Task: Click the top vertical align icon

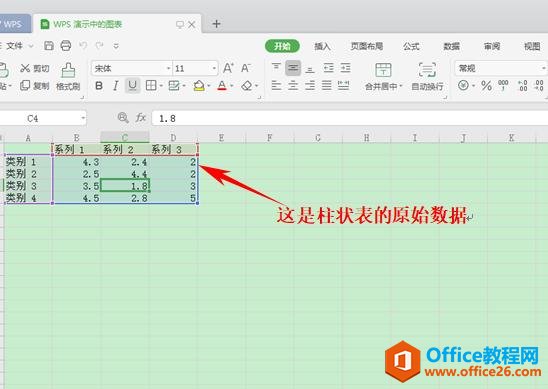Action: pos(276,67)
